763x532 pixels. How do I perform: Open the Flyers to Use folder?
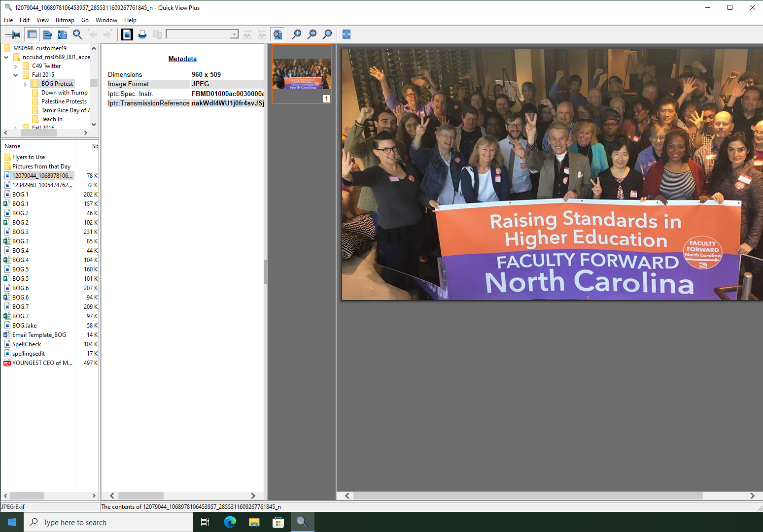click(x=29, y=157)
